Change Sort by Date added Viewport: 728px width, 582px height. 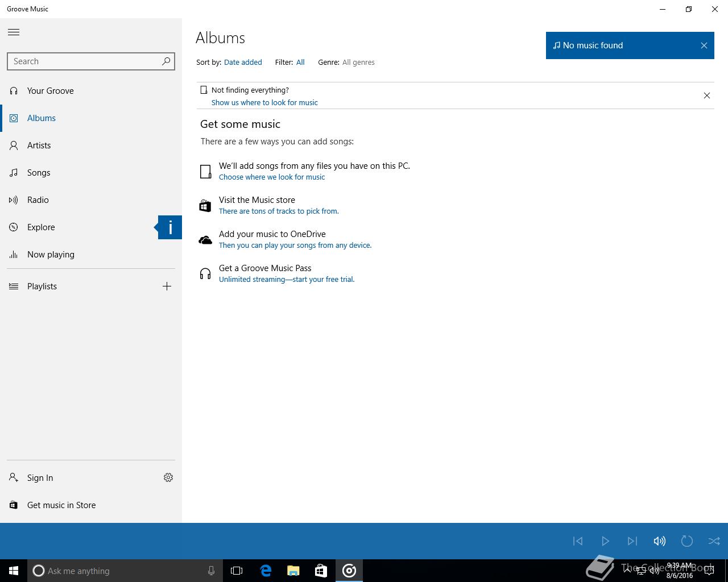point(243,63)
